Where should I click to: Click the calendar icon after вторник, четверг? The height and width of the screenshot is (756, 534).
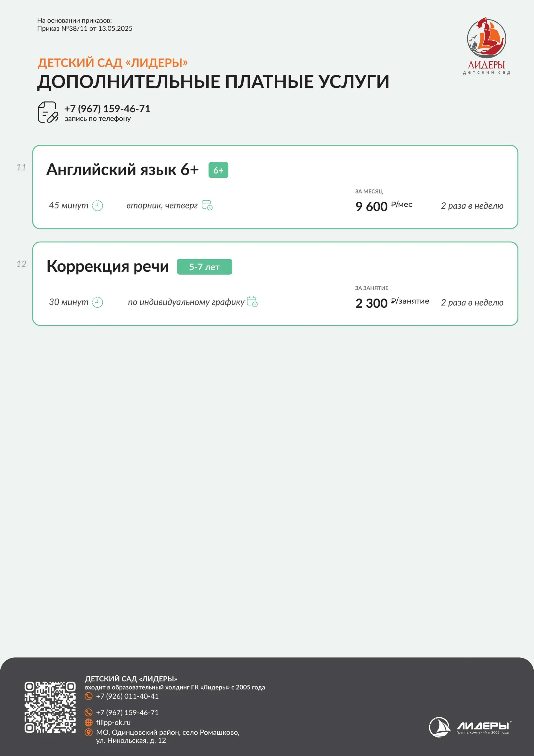click(x=207, y=205)
